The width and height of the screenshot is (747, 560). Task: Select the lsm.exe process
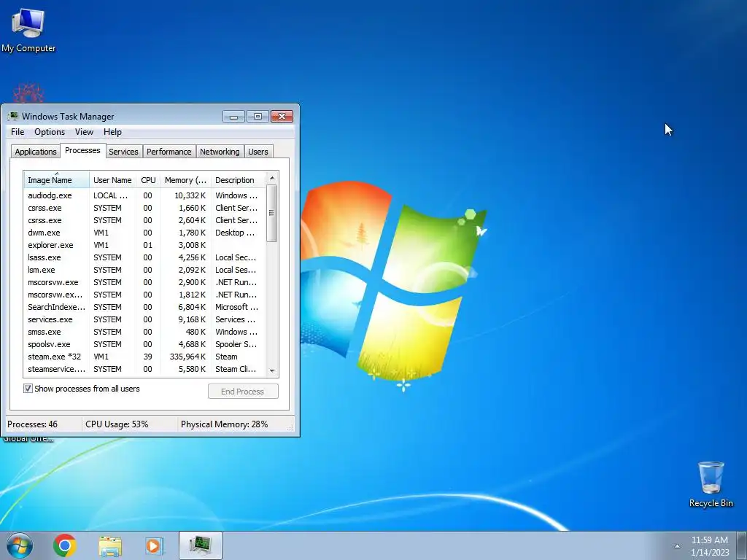point(145,270)
